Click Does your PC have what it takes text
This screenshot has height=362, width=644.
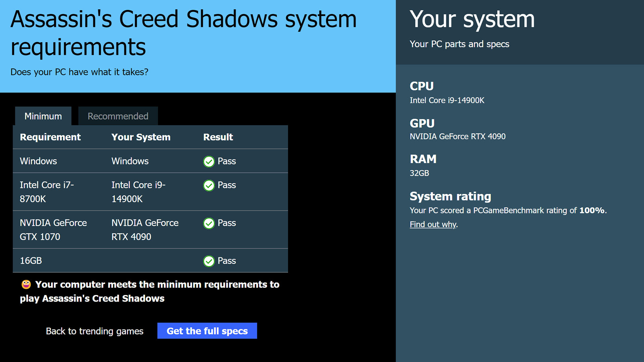[79, 72]
